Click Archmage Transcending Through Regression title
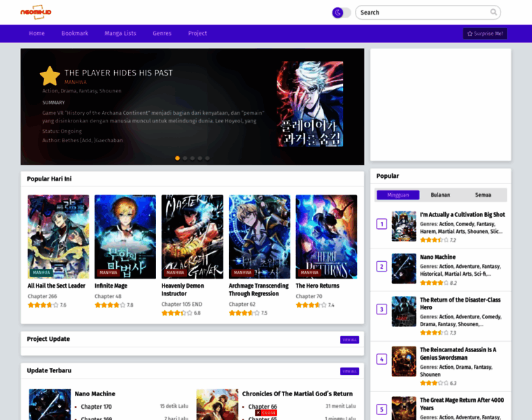 point(258,290)
